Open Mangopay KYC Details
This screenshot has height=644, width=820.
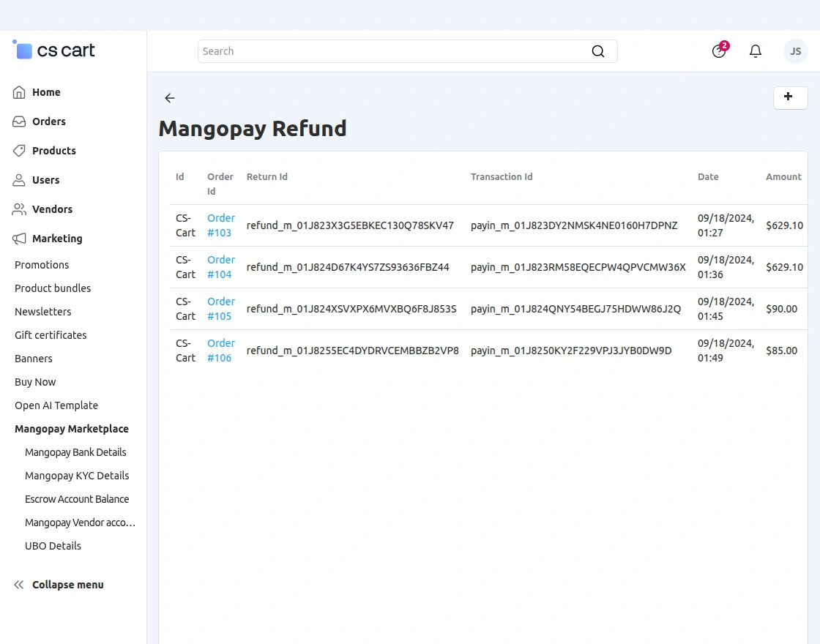pos(77,476)
